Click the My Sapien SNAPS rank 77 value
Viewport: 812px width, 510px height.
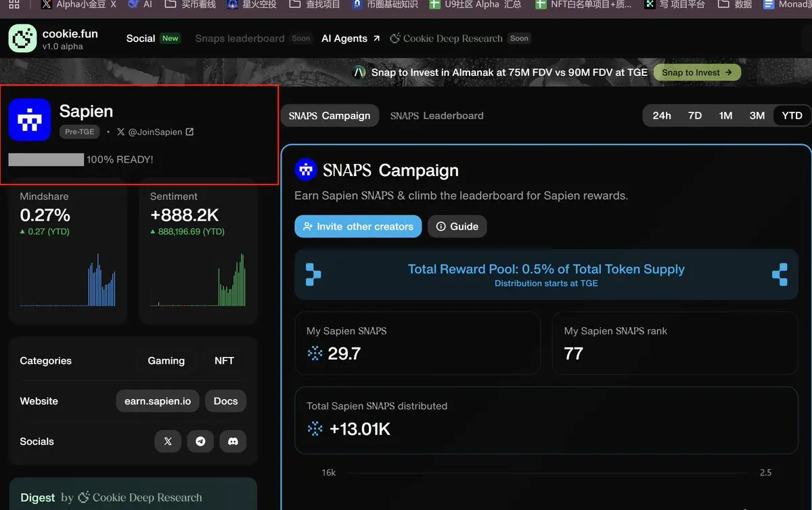tap(573, 354)
